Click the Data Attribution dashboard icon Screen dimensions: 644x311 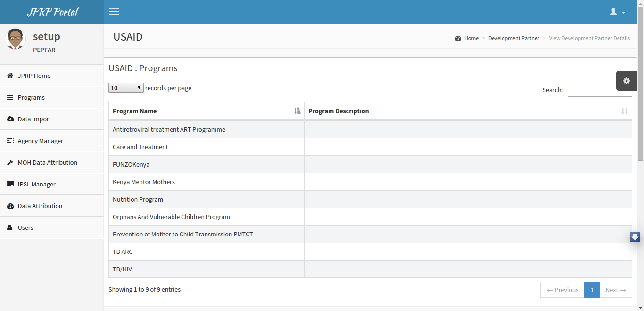pyautogui.click(x=10, y=206)
